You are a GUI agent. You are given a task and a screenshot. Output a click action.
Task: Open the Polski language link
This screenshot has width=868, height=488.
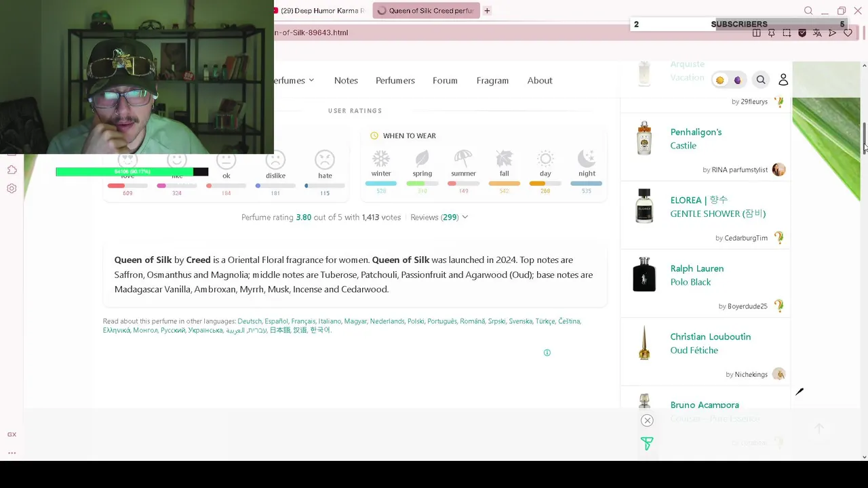[416, 321]
